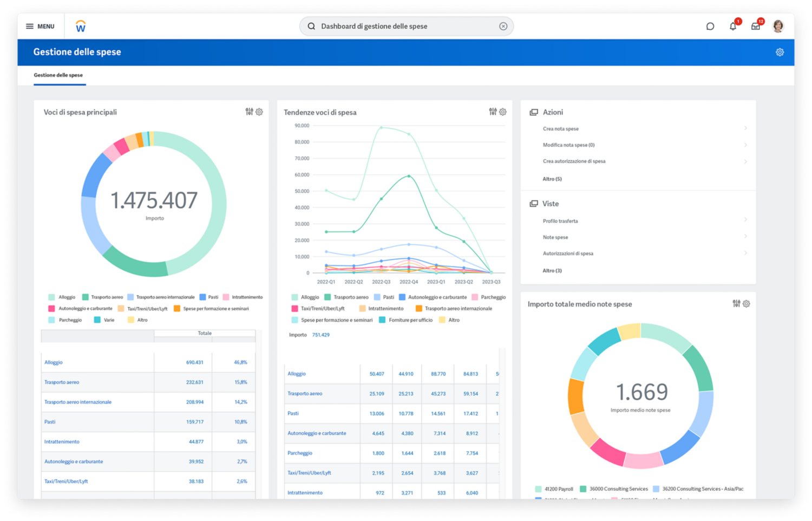Image resolution: width=812 pixels, height=521 pixels.
Task: Toggle Taxi/Treni/Uber/Lyft legend entry in Tendenze chart
Action: pos(318,309)
